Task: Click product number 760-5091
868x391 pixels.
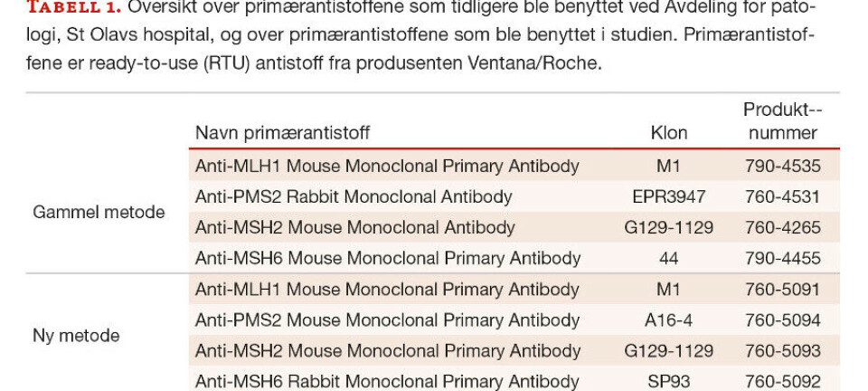Action: [x=782, y=291]
